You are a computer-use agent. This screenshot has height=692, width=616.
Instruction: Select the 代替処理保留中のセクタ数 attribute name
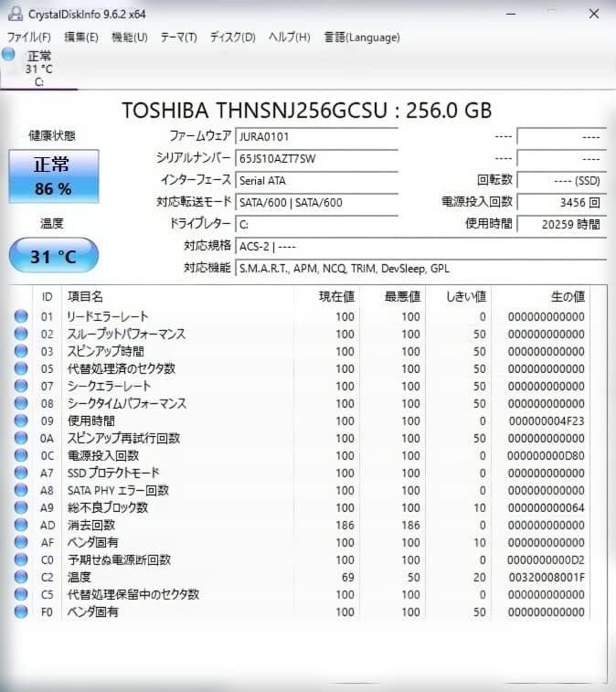tap(133, 594)
